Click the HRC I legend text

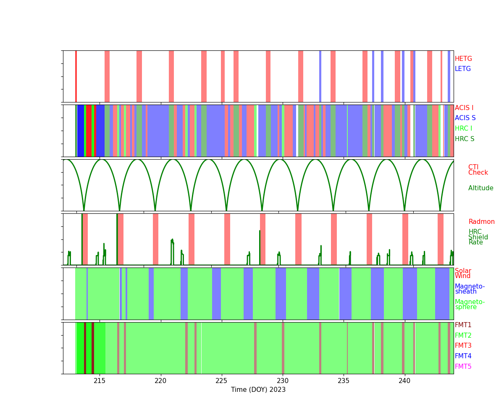point(463,129)
